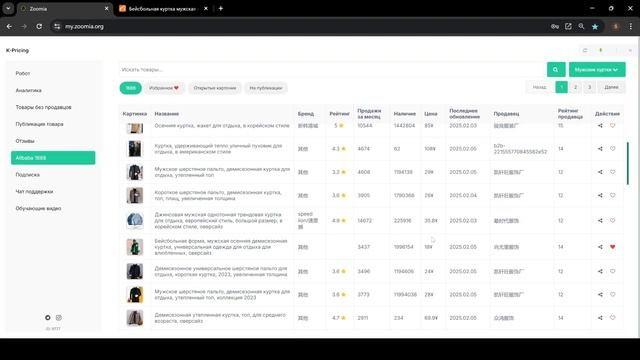
Task: Click the Instagram icon in sidebar footer
Action: pyautogui.click(x=59, y=318)
